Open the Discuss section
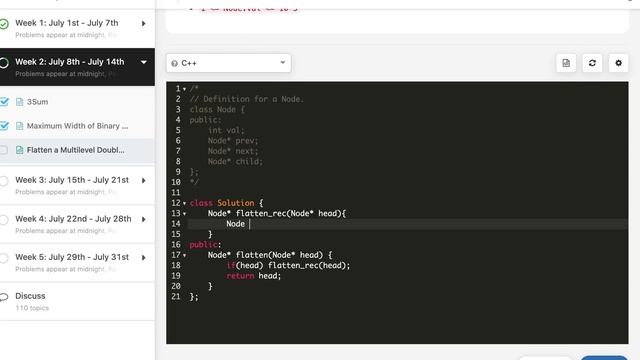Screen dimensions: 640x360 (30, 296)
